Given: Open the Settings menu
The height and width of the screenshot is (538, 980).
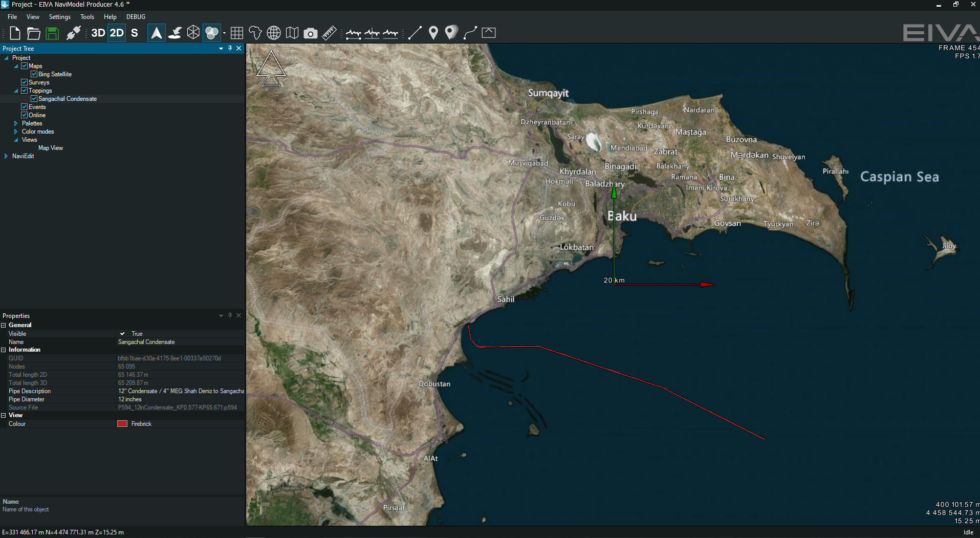Looking at the screenshot, I should tap(59, 17).
